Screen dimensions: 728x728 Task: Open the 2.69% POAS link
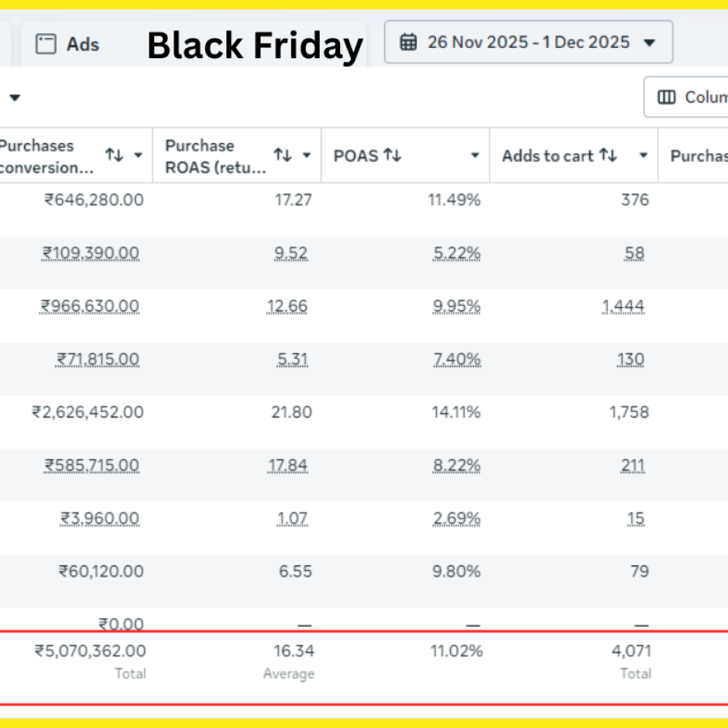point(457,518)
